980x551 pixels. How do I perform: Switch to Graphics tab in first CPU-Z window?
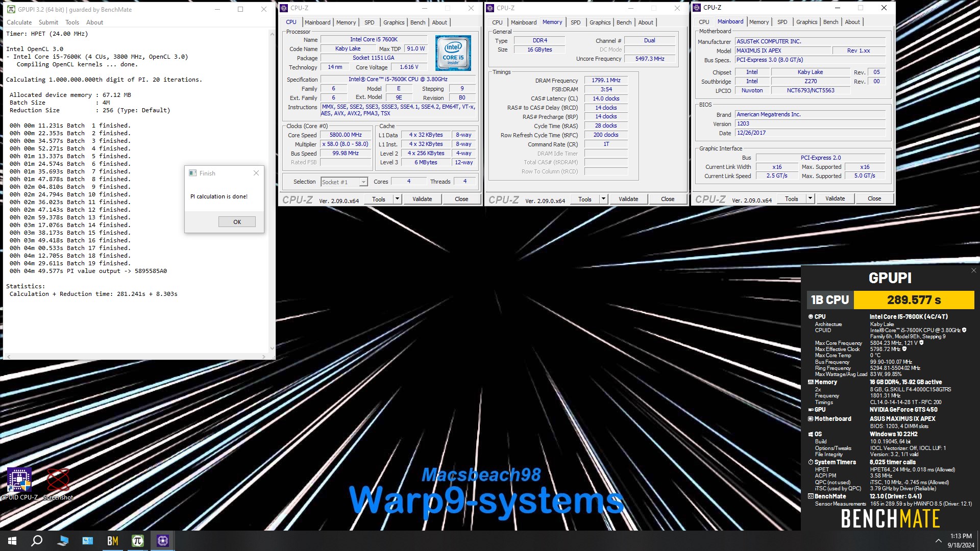[x=394, y=22]
